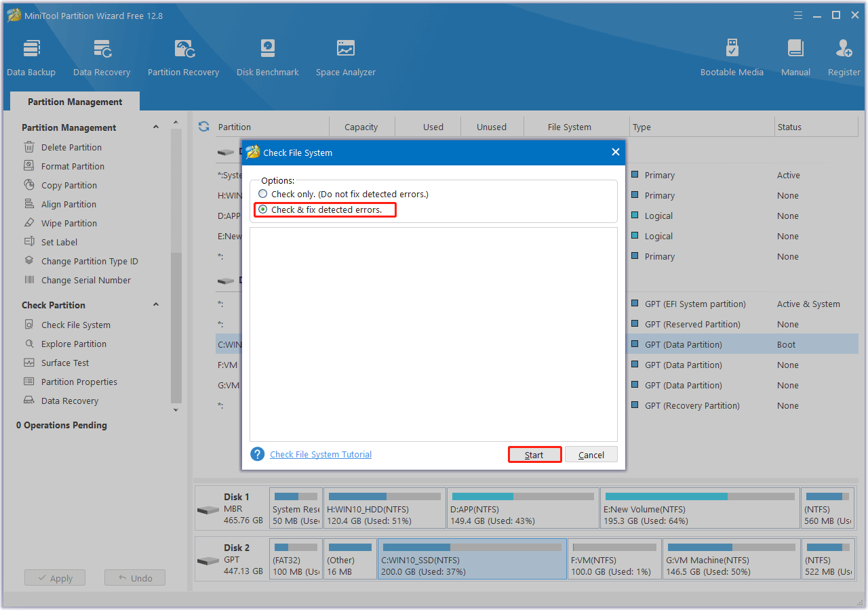Open Change Partition Type ID

click(90, 261)
